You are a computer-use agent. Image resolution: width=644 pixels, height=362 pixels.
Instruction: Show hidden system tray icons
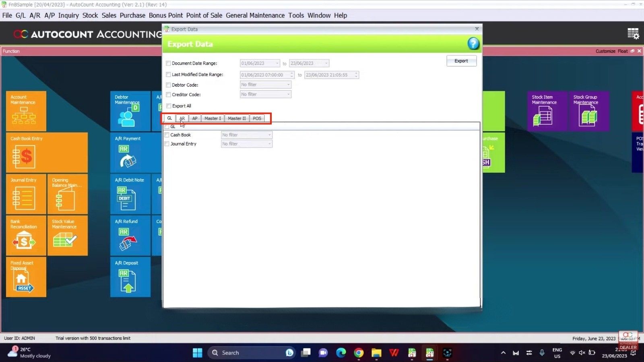point(503,353)
